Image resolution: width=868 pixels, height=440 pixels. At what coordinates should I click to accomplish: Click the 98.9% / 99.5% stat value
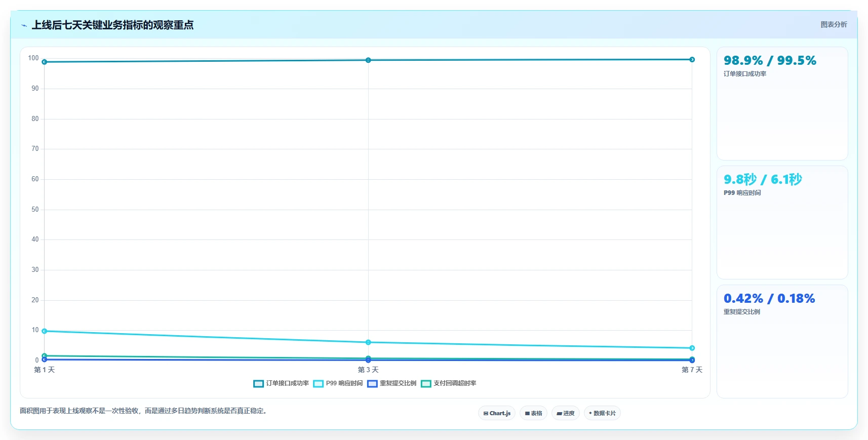pos(770,61)
